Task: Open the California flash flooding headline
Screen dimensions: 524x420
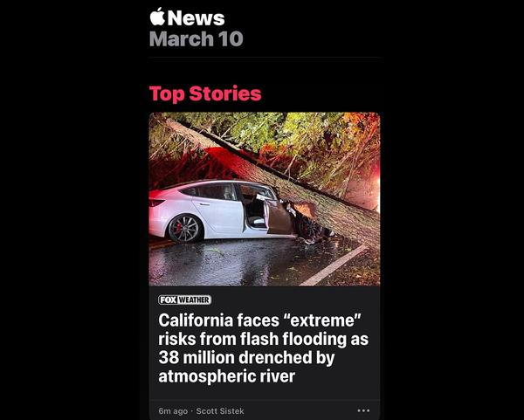Action: pyautogui.click(x=264, y=348)
